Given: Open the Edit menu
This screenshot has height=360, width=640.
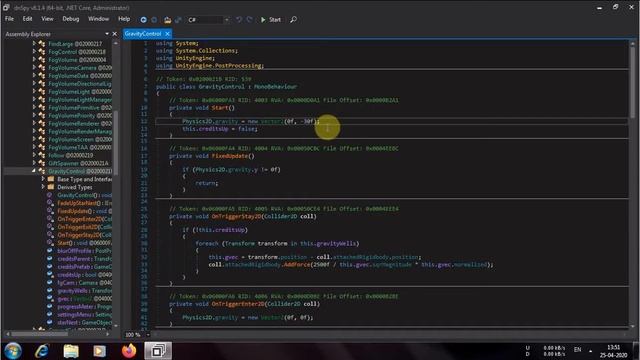Looking at the screenshot, I should tap(27, 19).
